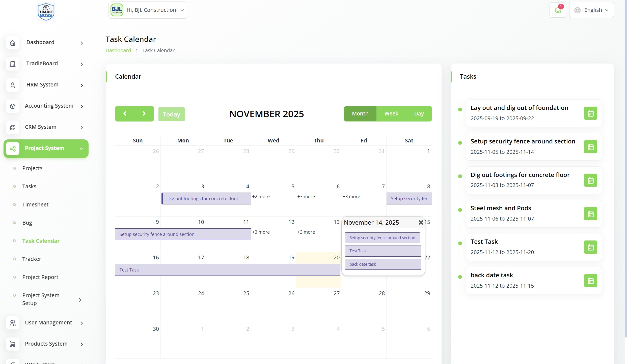Image resolution: width=627 pixels, height=364 pixels.
Task: Click the Dashboard breadcrumb link
Action: coord(118,50)
